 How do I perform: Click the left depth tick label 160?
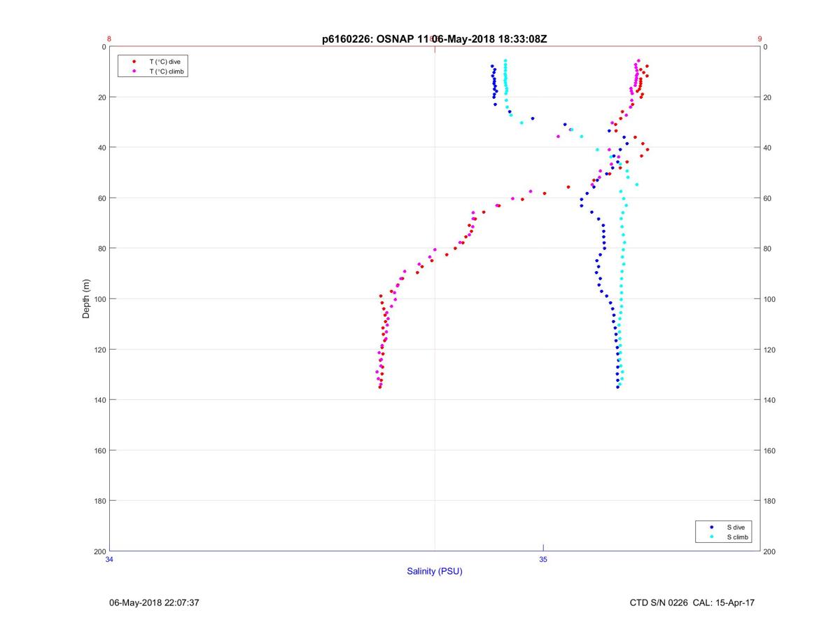tap(99, 450)
